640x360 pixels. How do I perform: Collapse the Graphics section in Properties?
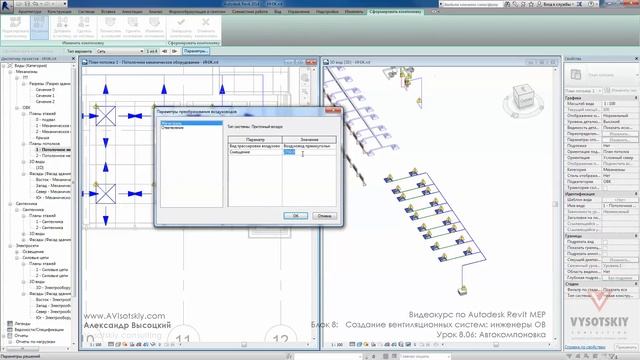pyautogui.click(x=636, y=98)
